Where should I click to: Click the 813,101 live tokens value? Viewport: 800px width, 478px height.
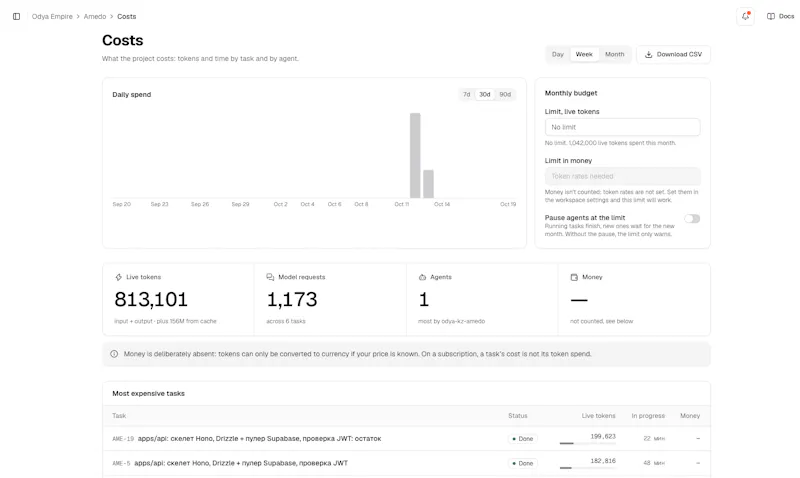point(151,299)
